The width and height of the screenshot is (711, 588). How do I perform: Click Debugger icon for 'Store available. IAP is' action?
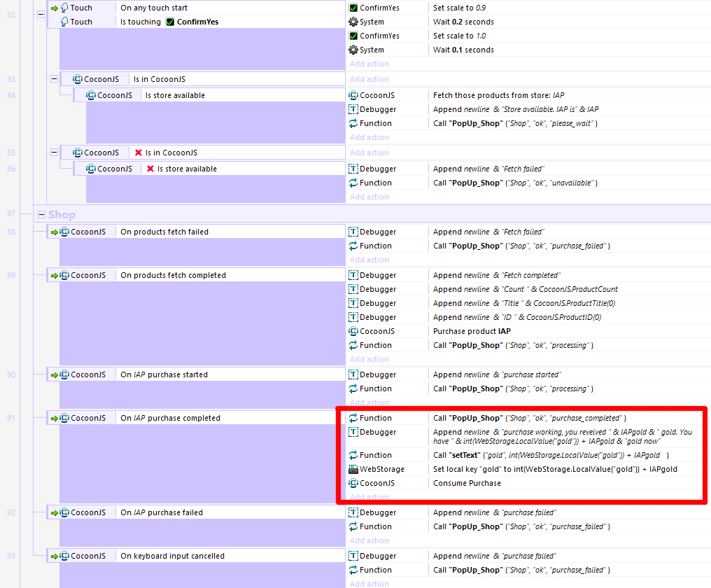(x=353, y=109)
